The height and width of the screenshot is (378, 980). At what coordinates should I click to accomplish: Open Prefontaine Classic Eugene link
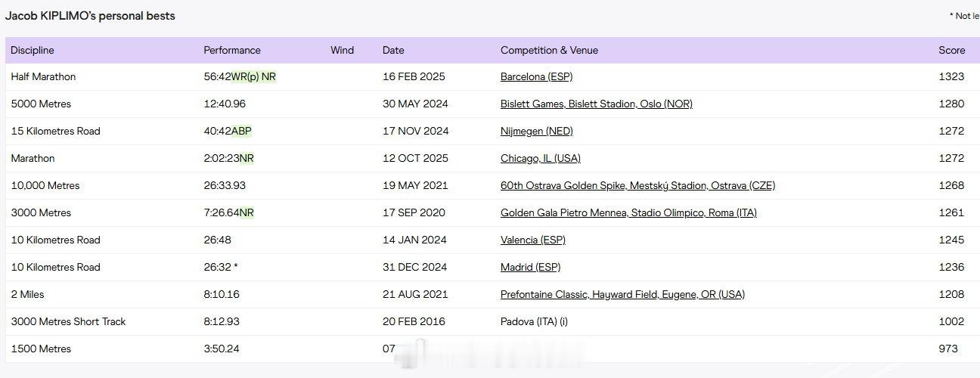click(x=622, y=294)
